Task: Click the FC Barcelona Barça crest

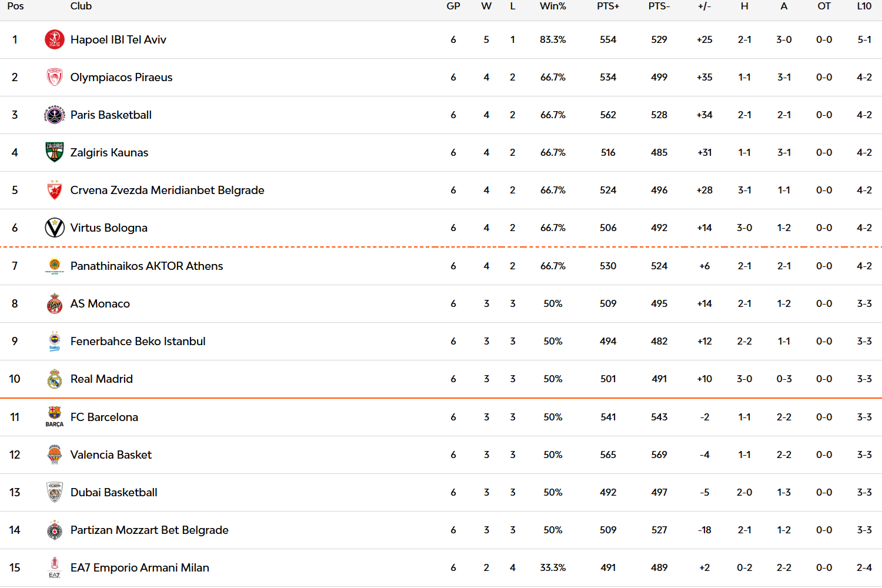Action: [x=55, y=417]
